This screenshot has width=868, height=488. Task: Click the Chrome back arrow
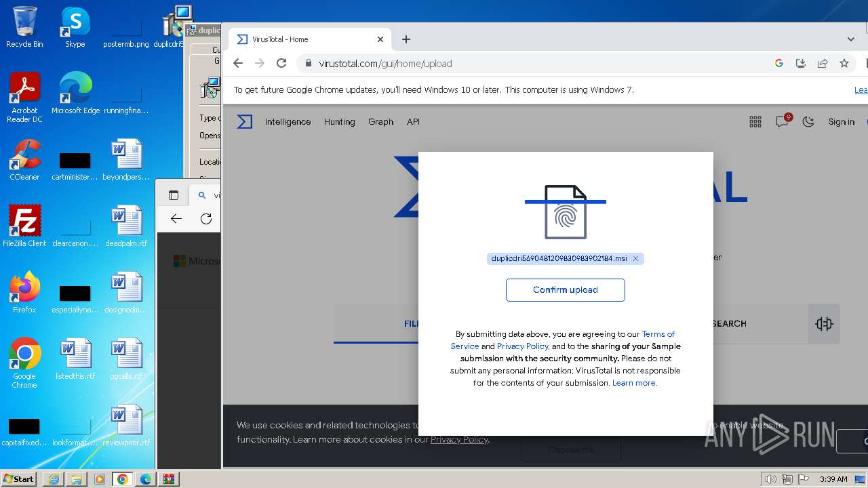click(237, 63)
